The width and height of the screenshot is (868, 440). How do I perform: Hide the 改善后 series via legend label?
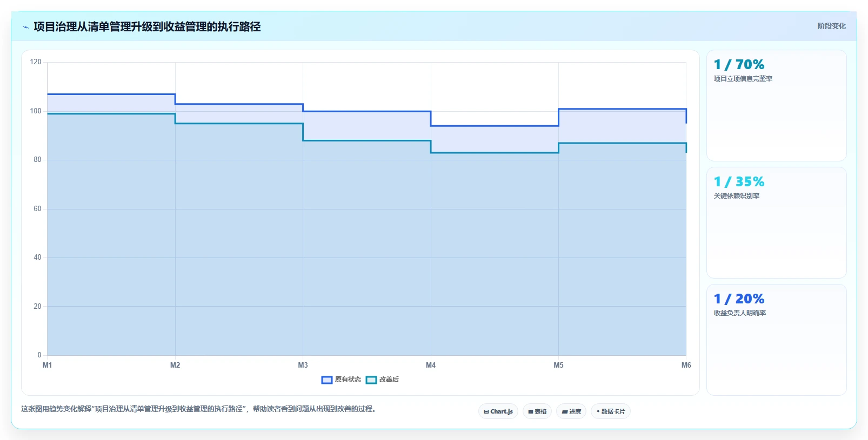pos(389,380)
